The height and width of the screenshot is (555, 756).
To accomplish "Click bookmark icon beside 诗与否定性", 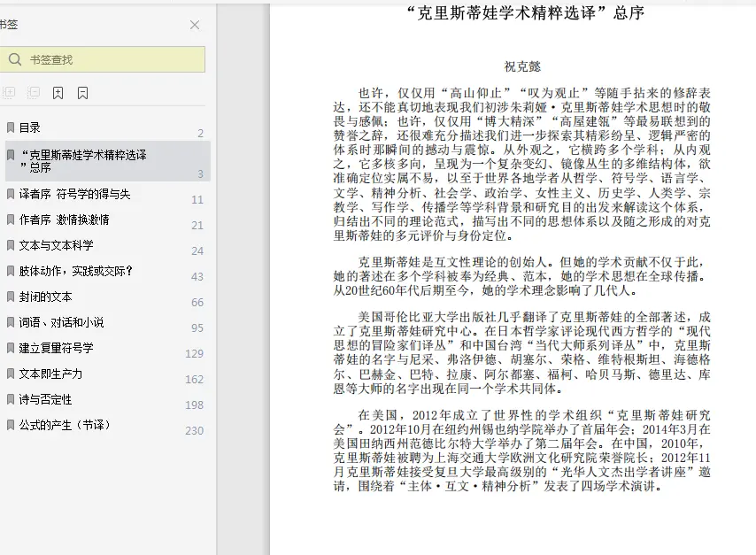I will pos(10,399).
